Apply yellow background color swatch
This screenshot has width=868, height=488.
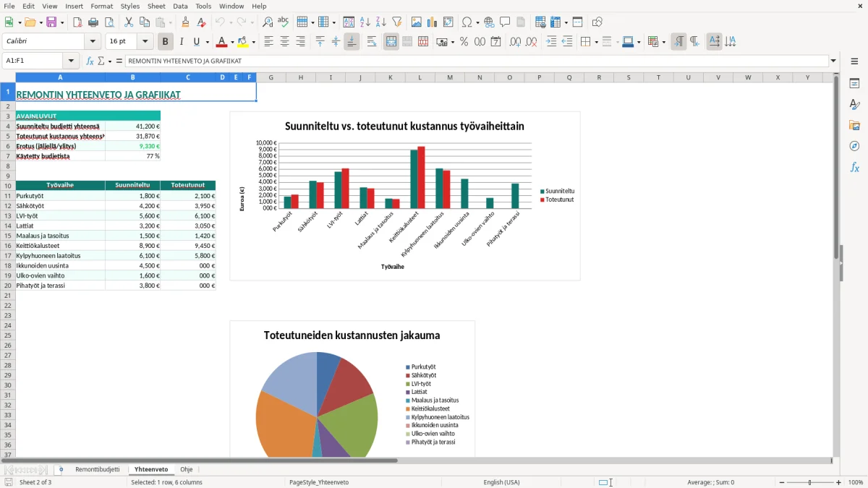point(243,42)
